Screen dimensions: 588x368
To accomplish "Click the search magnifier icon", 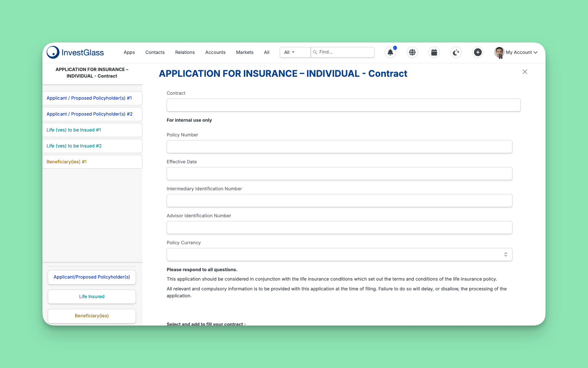I will click(x=315, y=52).
